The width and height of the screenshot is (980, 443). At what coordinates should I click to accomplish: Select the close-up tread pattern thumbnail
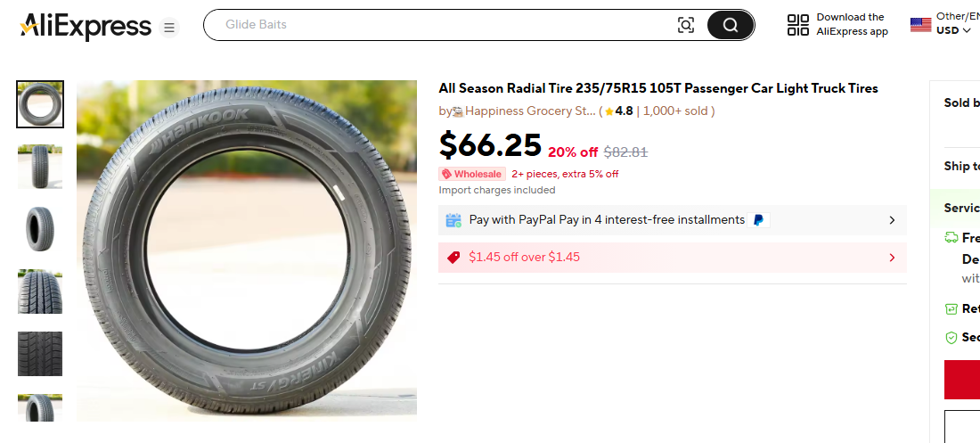tap(40, 354)
